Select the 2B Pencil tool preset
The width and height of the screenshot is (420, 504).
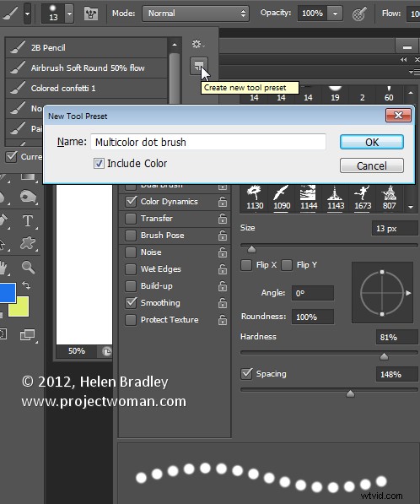[86, 47]
